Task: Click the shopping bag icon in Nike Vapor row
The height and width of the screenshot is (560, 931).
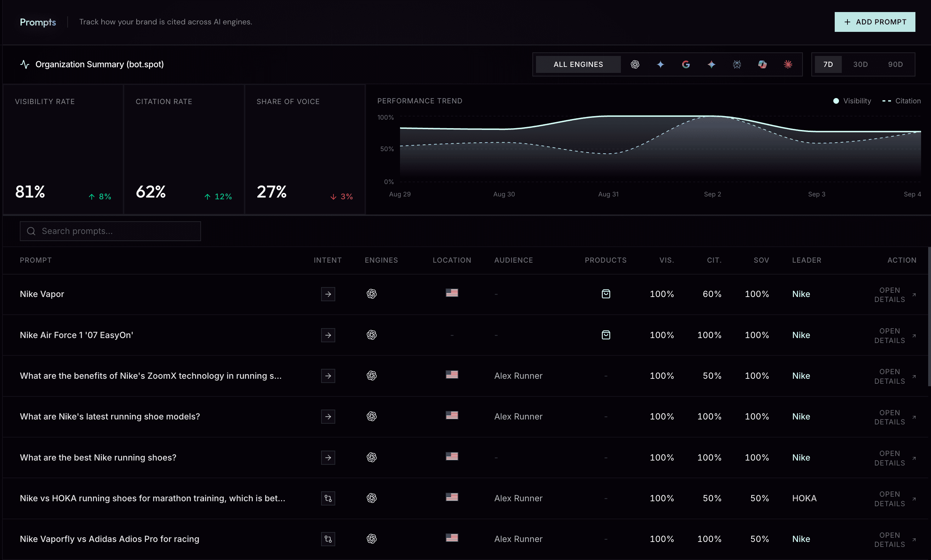Action: click(x=606, y=293)
